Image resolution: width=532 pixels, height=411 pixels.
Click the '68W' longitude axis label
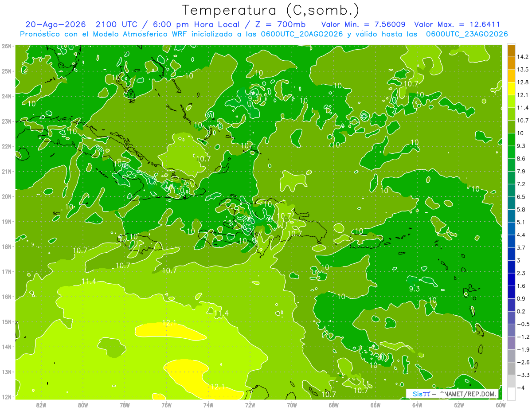333,405
